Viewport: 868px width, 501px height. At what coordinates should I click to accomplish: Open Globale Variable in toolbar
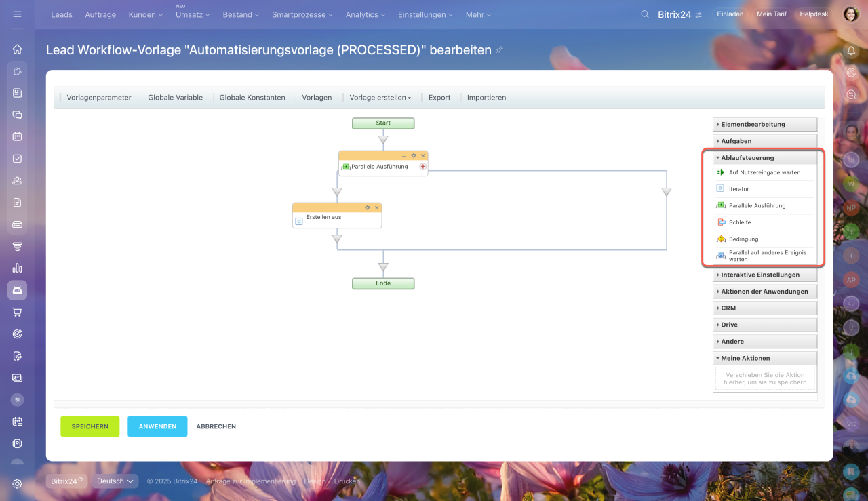pos(176,97)
